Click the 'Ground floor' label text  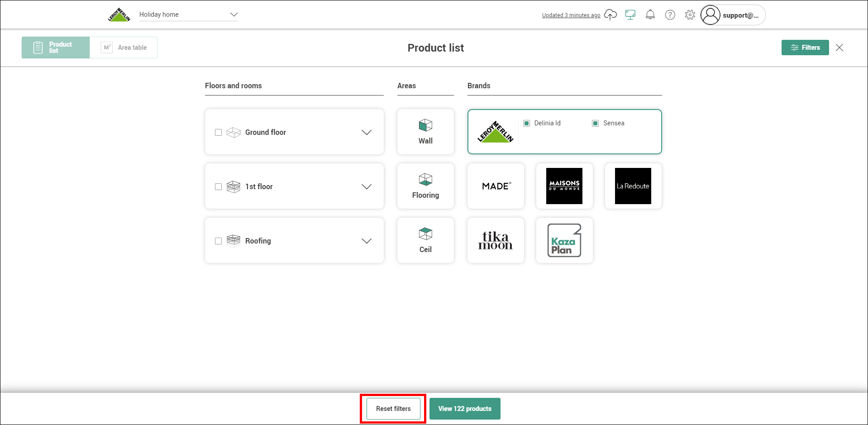pos(266,132)
